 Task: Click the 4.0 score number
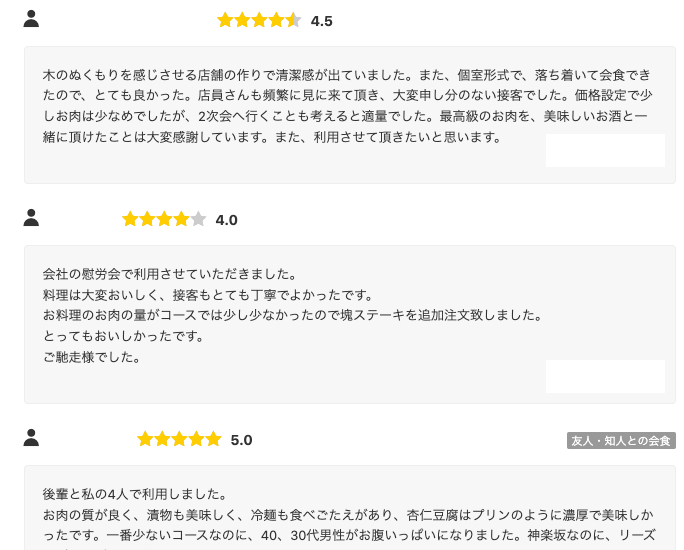tap(226, 220)
